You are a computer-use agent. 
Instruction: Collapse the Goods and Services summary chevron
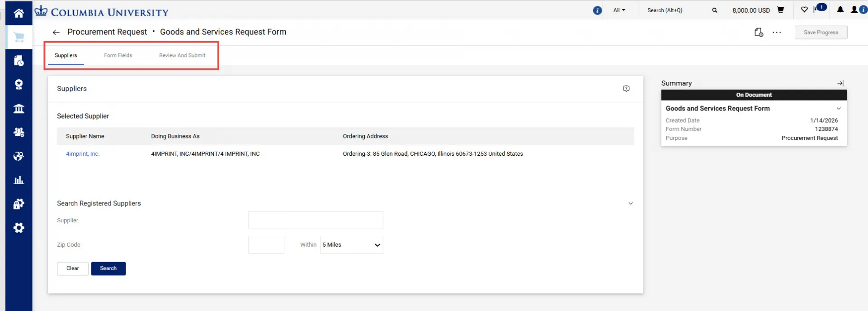coord(839,109)
